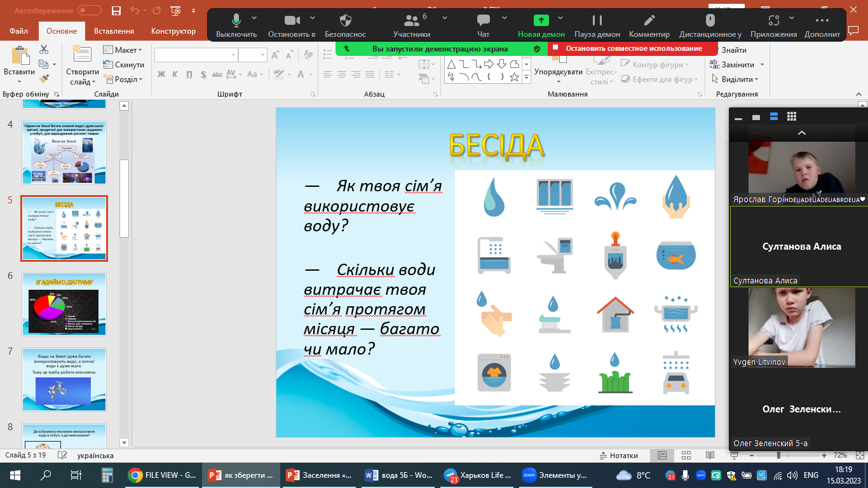Click the strikethrough abc icon

217,74
